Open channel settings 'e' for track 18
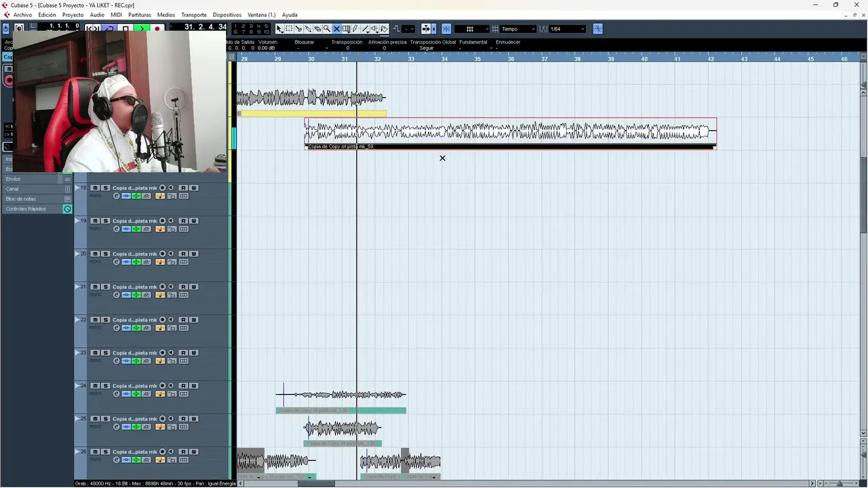Screen dimensions: 868x488 click(117, 196)
